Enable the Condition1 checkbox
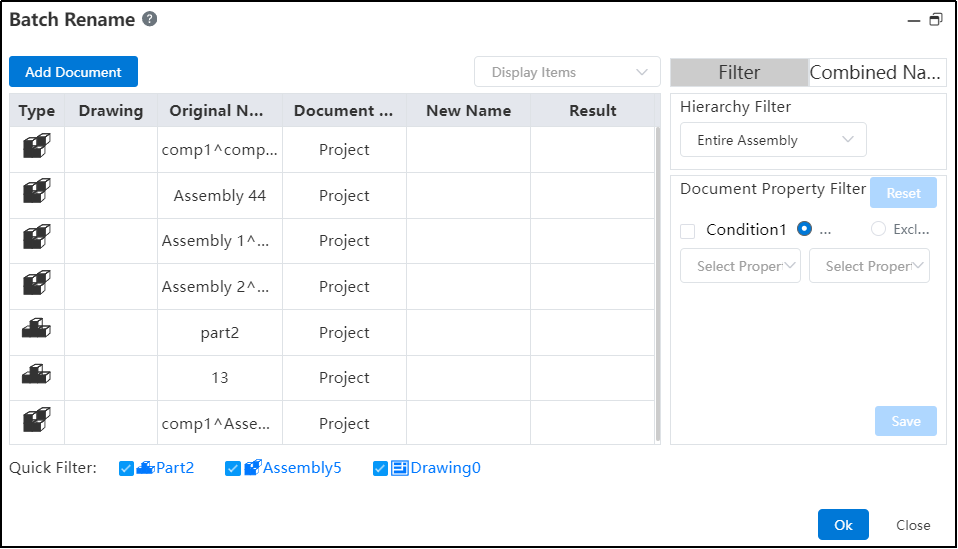Viewport: 958px width, 549px height. (688, 231)
